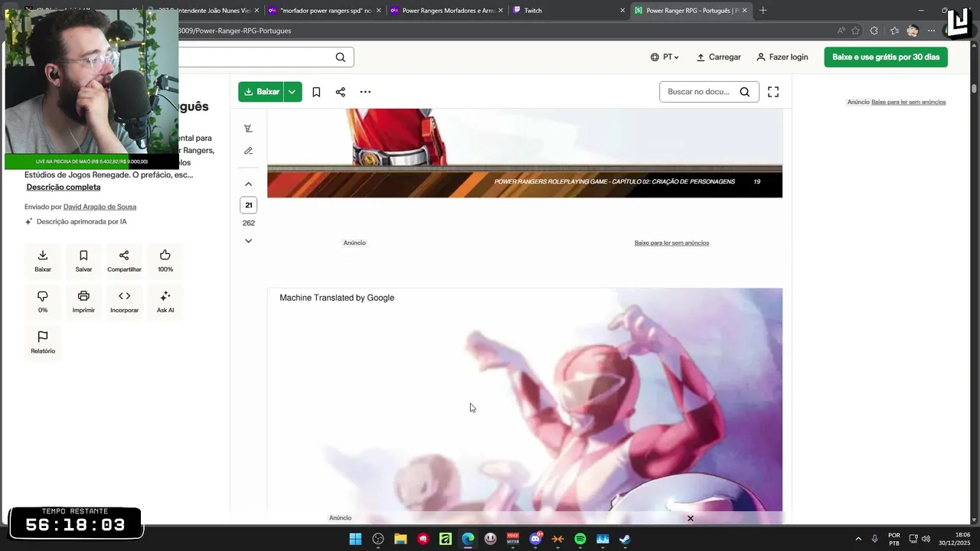The height and width of the screenshot is (551, 980).
Task: Click the bookmark icon in document toolbar
Action: coord(316,92)
